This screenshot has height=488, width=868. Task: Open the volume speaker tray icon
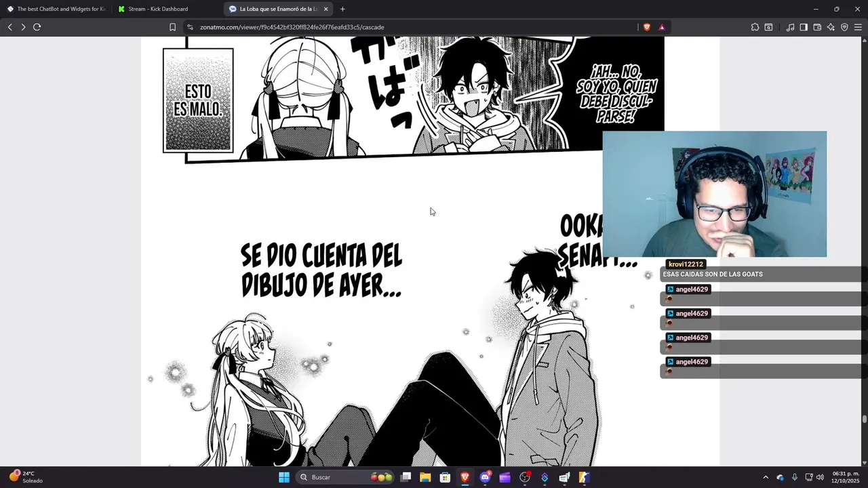[x=820, y=477]
